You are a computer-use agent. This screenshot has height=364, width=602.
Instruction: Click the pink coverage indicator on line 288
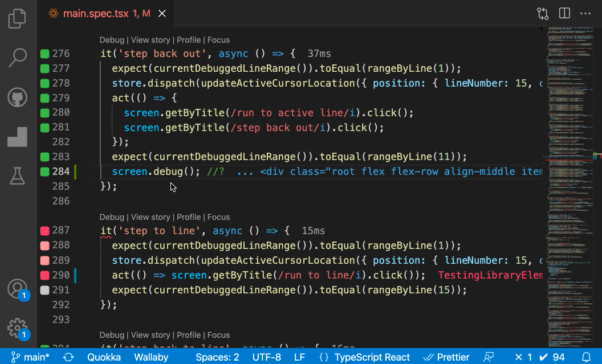(44, 246)
